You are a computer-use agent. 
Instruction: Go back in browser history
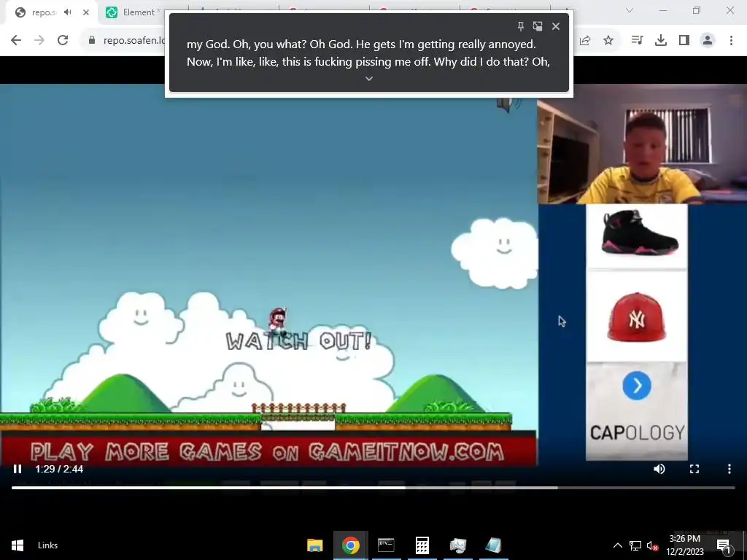click(x=16, y=40)
